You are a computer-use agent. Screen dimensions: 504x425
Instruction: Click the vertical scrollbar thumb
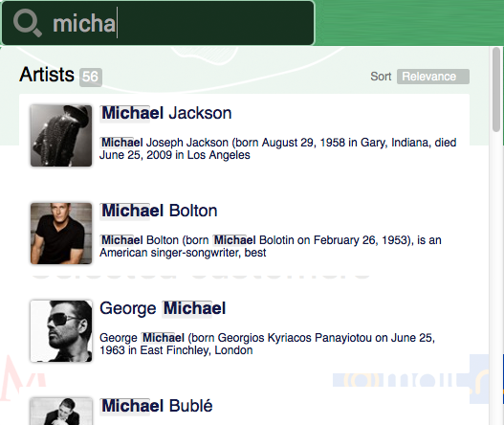tap(496, 89)
